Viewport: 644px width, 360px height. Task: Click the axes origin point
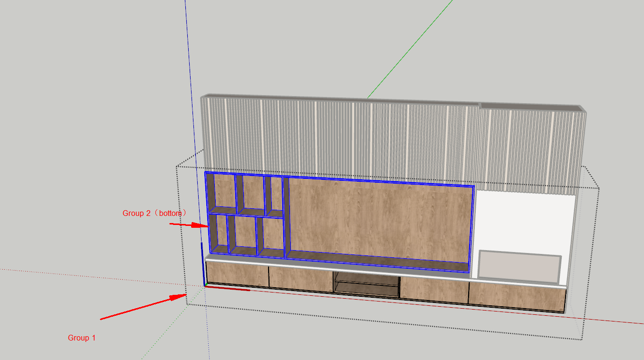tap(205, 285)
